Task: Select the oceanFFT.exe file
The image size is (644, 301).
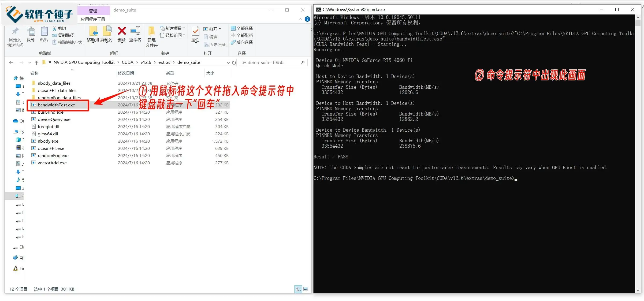Action: (51, 148)
